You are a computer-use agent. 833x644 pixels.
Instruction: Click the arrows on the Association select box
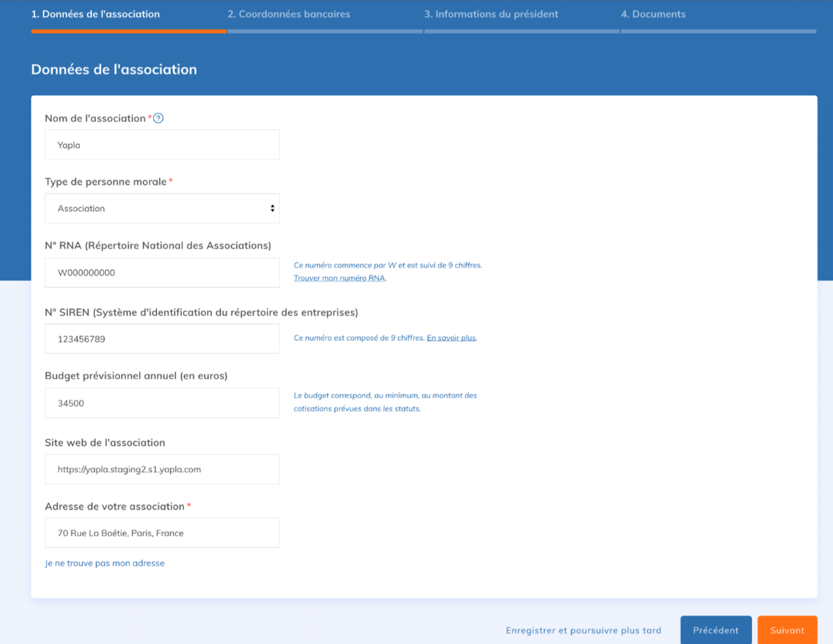tap(272, 209)
